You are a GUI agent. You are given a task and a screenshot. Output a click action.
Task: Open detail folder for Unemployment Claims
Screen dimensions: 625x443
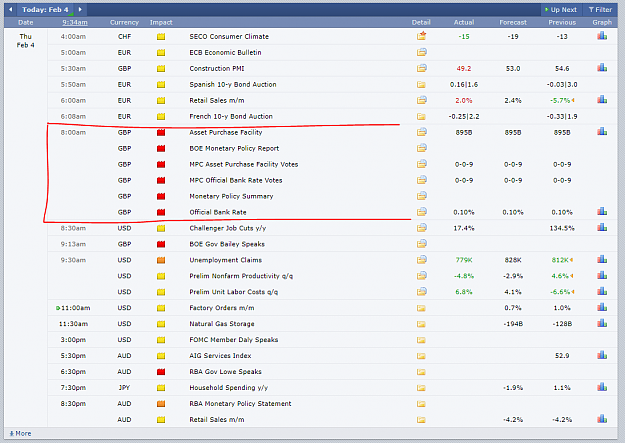coord(421,260)
